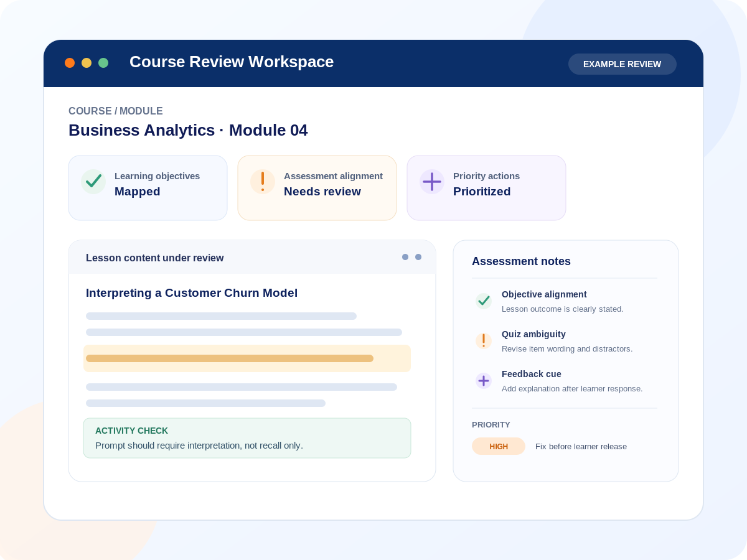Viewport: 747px width, 560px height.
Task: Click the COURSE / MODULE breadcrumb label
Action: [x=116, y=111]
